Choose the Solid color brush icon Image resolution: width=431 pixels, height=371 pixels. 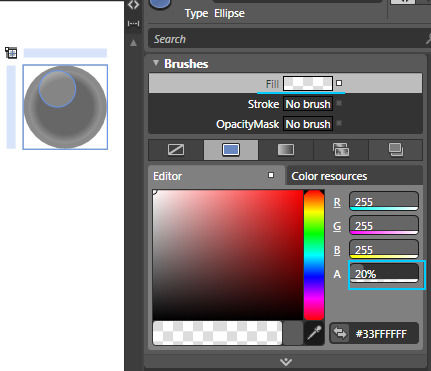231,150
